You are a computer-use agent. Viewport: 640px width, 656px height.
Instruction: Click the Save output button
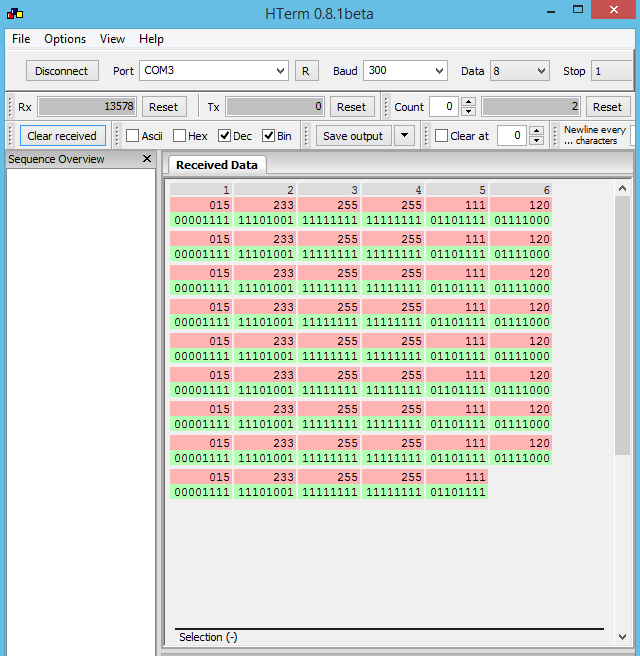click(x=353, y=136)
